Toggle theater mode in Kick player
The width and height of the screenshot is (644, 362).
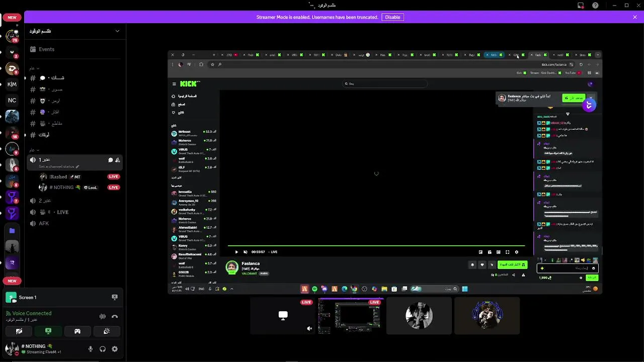point(498,252)
